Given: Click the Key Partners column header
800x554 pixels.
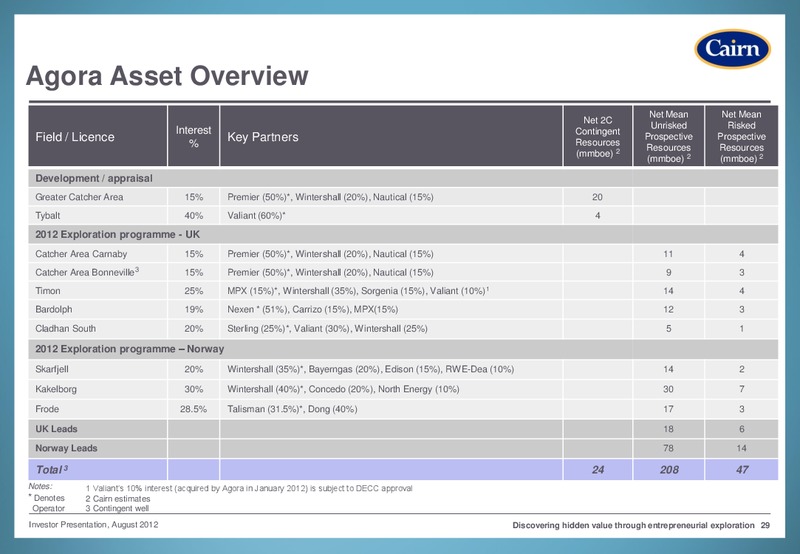Looking at the screenshot, I should point(391,136).
